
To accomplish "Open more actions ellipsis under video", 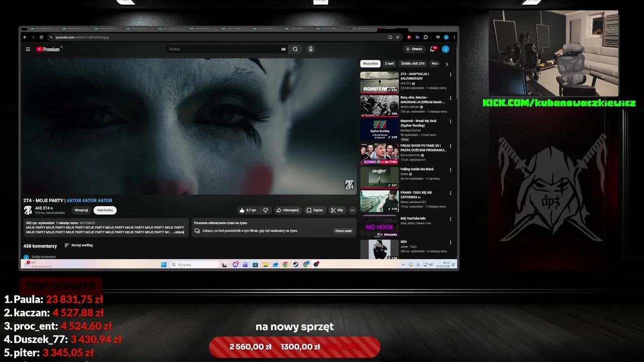I will coord(352,210).
